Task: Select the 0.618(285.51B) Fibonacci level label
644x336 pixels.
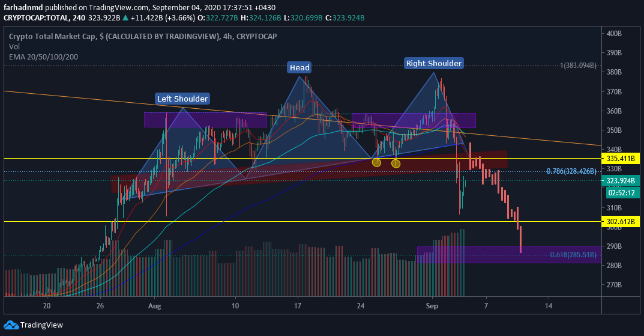Action: (573, 255)
